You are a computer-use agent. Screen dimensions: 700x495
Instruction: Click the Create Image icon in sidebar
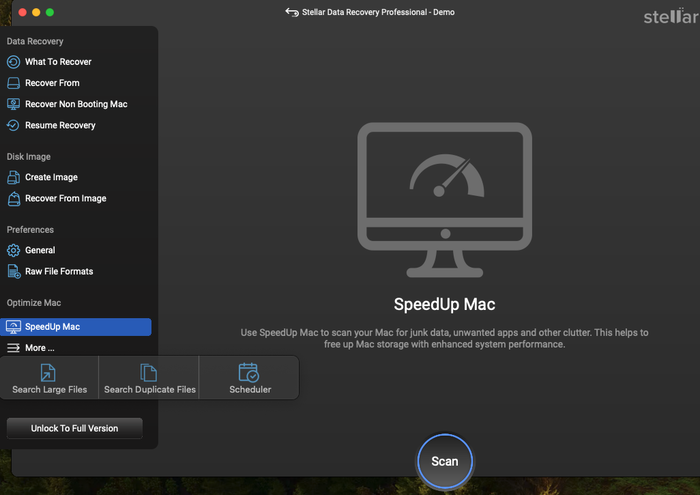coord(13,177)
